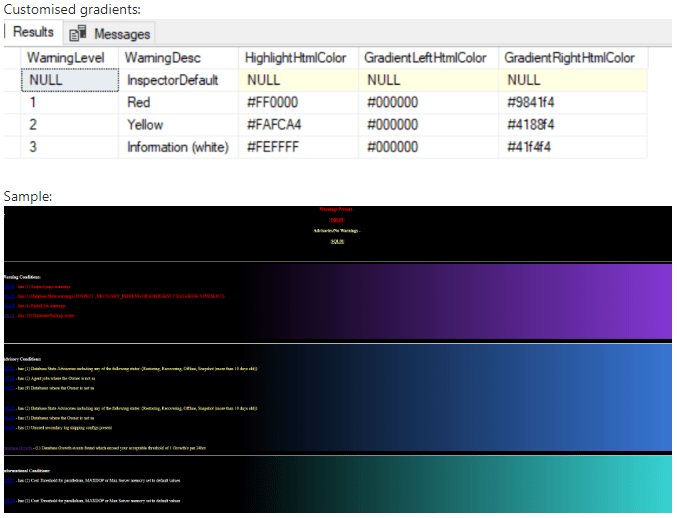Click the HighlightHtmlColor column header

click(296, 58)
